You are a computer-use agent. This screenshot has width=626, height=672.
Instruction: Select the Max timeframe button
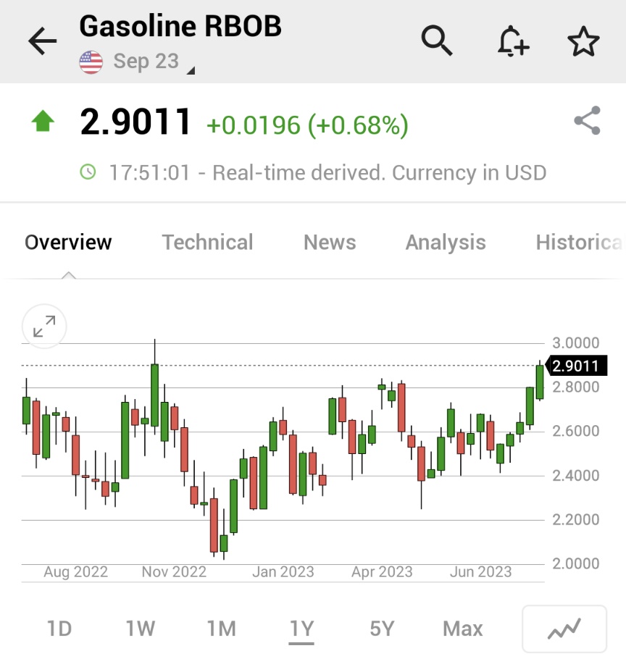pyautogui.click(x=462, y=629)
